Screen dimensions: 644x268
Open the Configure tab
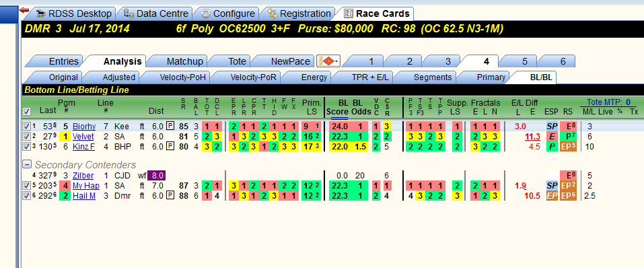(x=228, y=13)
